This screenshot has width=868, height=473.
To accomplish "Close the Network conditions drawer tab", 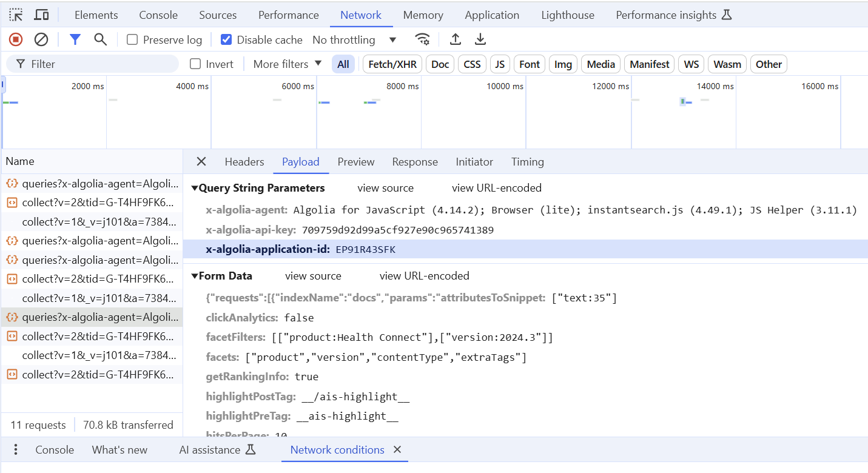I will pyautogui.click(x=397, y=449).
